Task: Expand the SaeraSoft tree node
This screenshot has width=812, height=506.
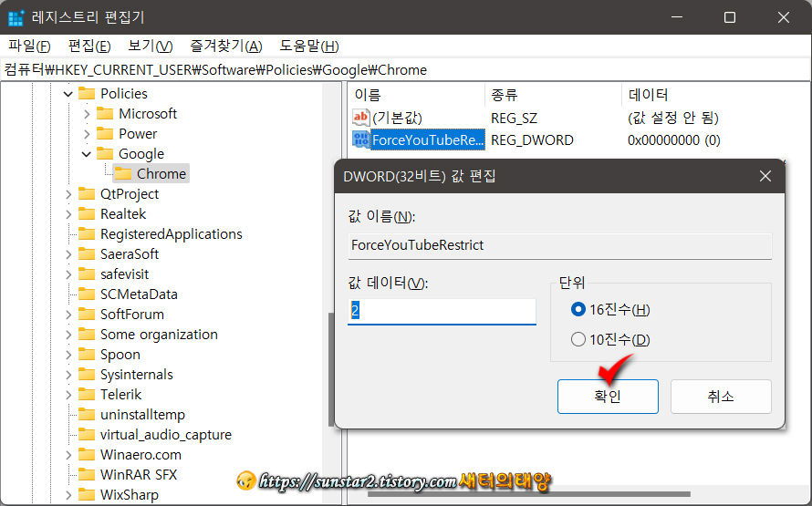Action: tap(68, 254)
